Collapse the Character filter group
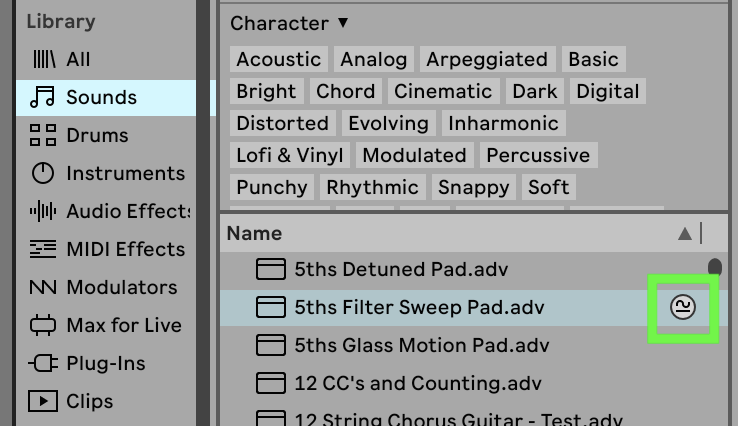The height and width of the screenshot is (426, 738). click(343, 22)
